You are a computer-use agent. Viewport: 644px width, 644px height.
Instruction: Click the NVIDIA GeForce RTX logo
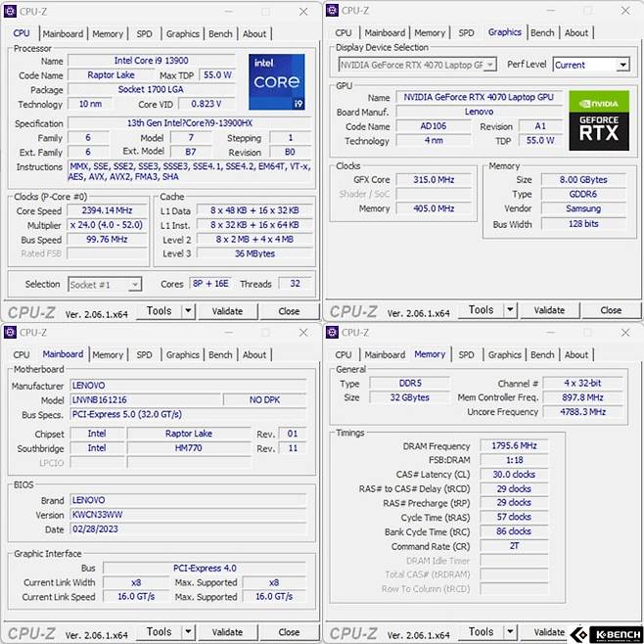click(598, 120)
